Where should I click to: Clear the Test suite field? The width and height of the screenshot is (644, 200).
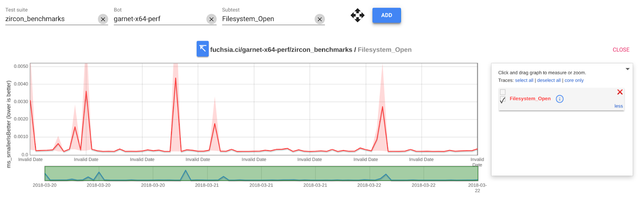[103, 19]
